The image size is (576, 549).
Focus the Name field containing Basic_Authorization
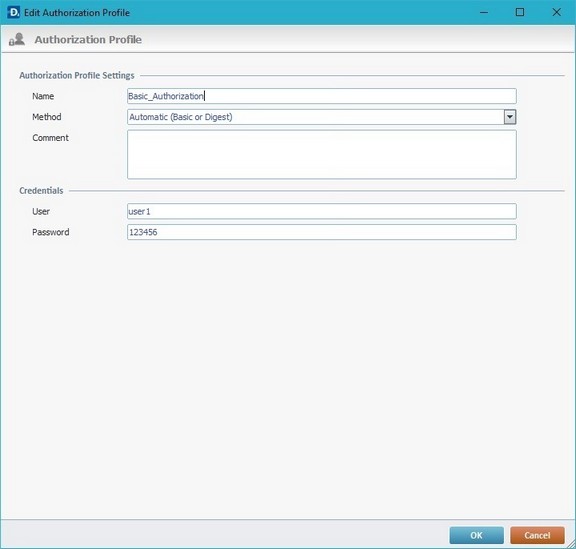321,96
